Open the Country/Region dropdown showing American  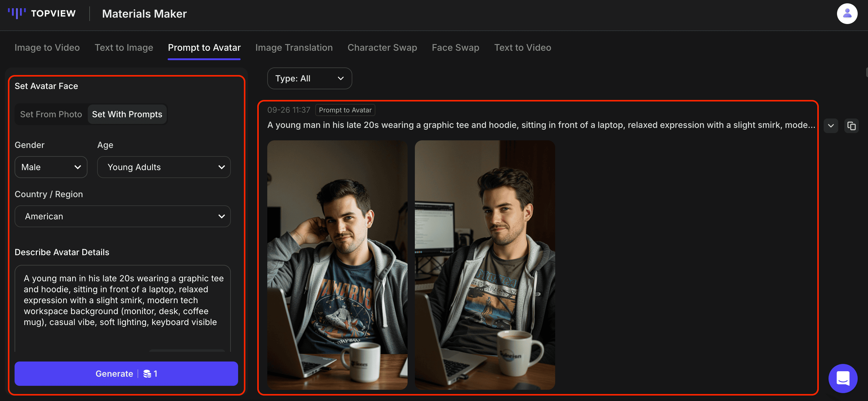(x=122, y=216)
